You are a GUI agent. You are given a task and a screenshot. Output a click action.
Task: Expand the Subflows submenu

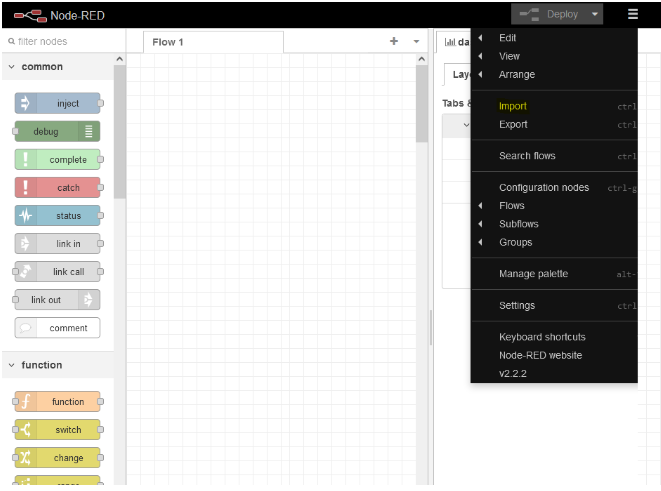click(x=554, y=224)
